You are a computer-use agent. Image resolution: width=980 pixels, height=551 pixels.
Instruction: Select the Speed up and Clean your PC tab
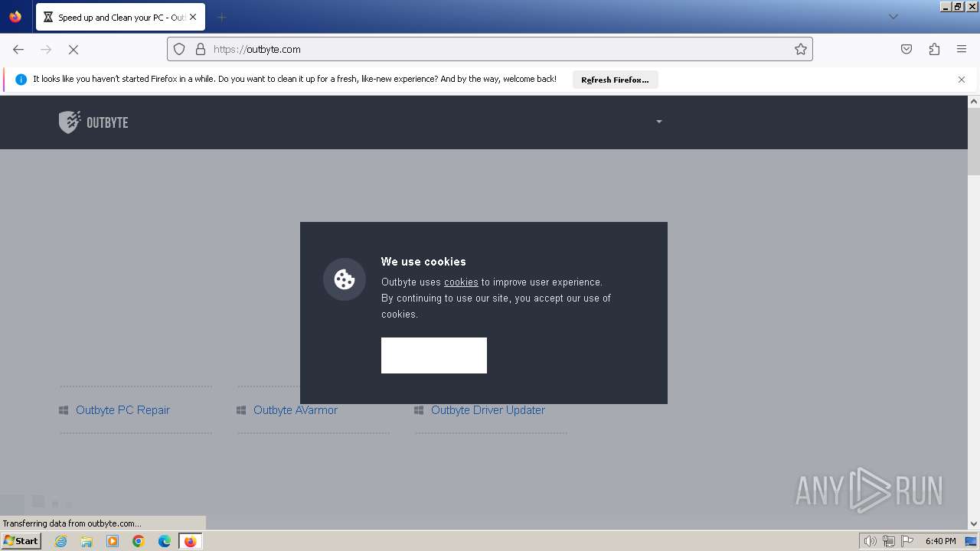point(120,17)
